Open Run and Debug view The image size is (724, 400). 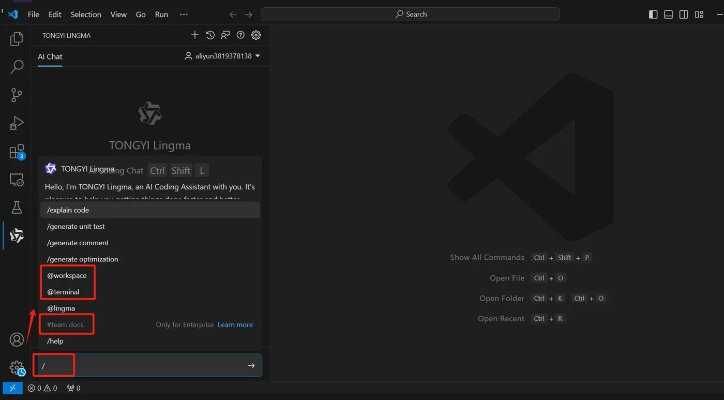(x=16, y=123)
